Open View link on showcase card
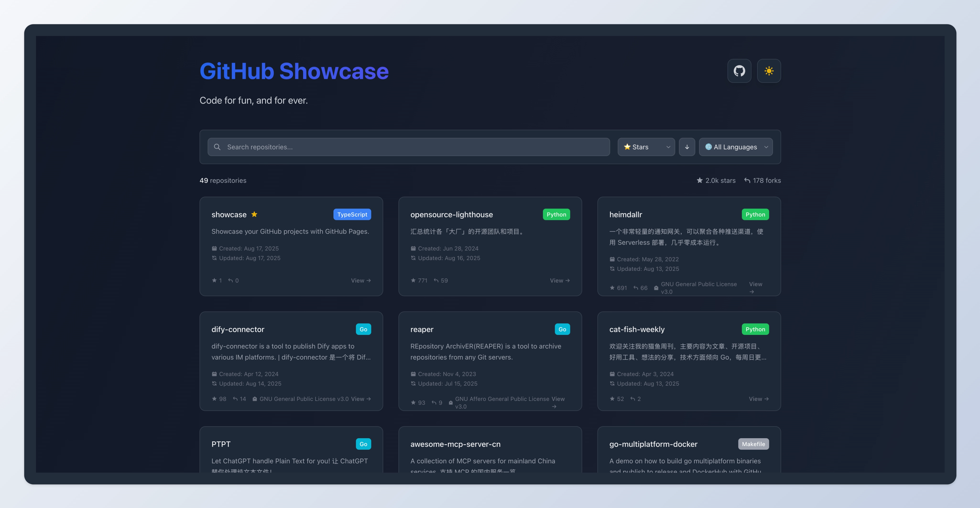This screenshot has width=980, height=508. 361,280
